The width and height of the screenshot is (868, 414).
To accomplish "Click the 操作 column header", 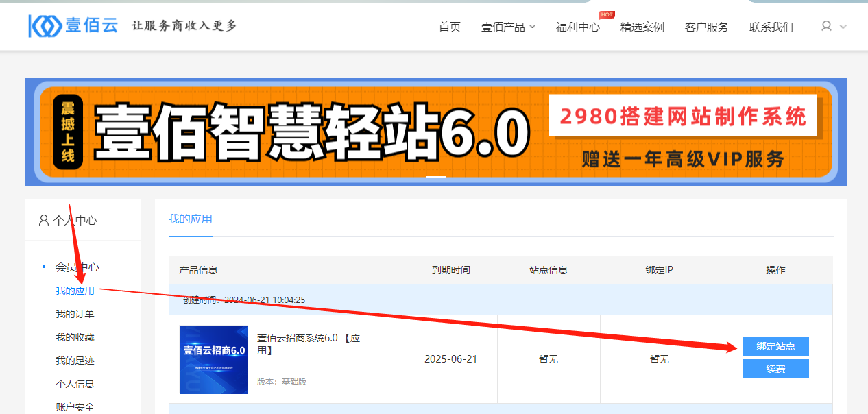I will pyautogui.click(x=775, y=270).
